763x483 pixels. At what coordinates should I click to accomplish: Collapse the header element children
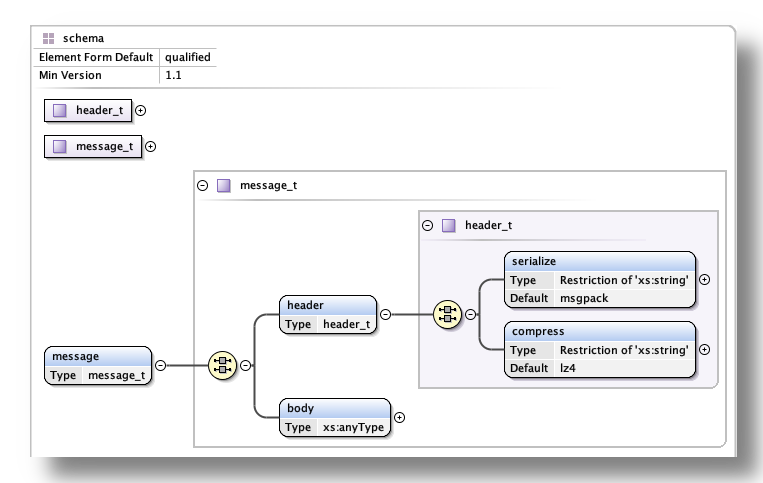pyautogui.click(x=385, y=314)
